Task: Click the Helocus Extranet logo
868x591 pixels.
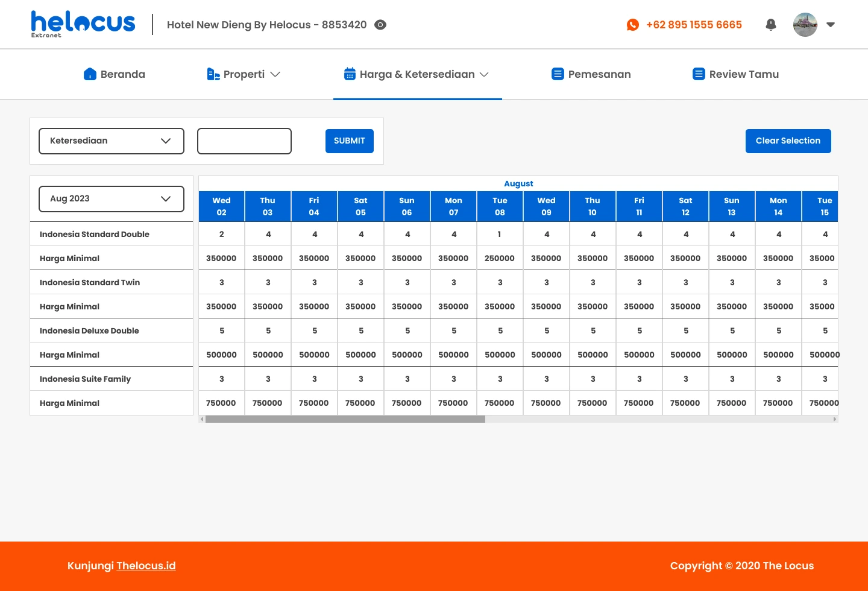Action: (x=83, y=24)
